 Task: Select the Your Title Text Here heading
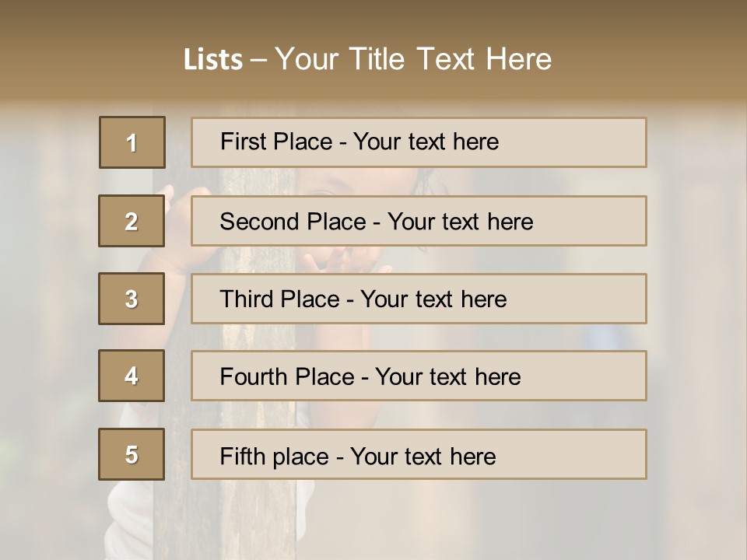coord(413,59)
